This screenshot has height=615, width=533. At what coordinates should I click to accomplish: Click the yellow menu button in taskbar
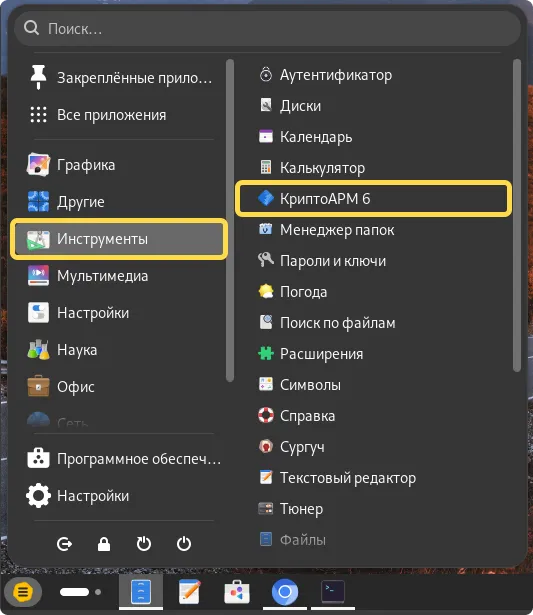[x=23, y=591]
